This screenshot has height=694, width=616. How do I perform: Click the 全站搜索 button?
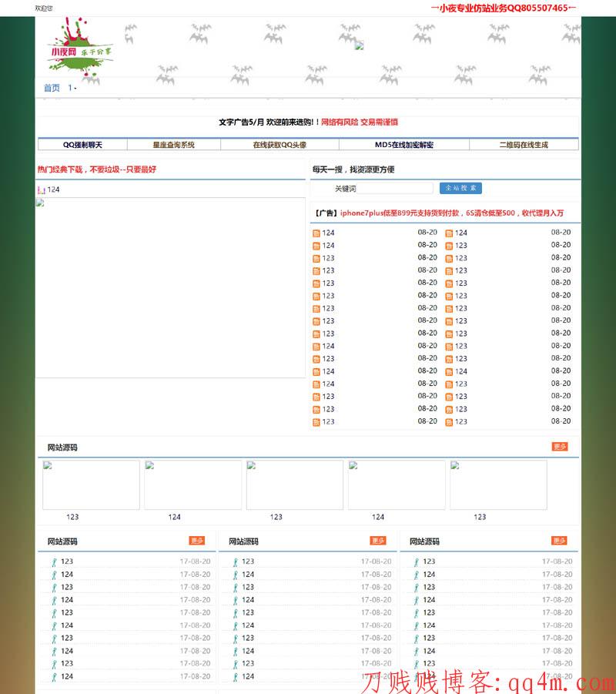pos(460,188)
